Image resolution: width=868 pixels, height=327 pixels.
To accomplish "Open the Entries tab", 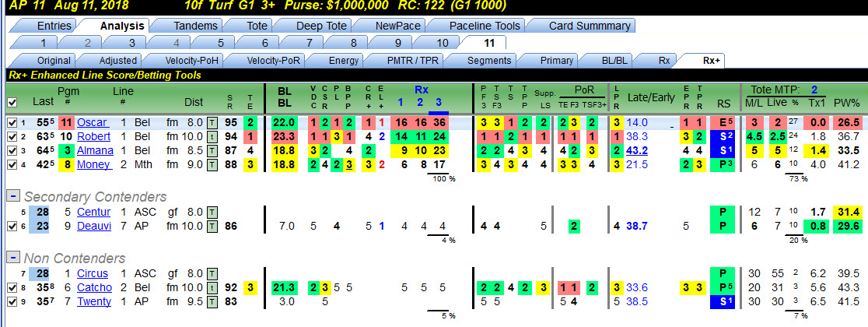I will point(54,26).
